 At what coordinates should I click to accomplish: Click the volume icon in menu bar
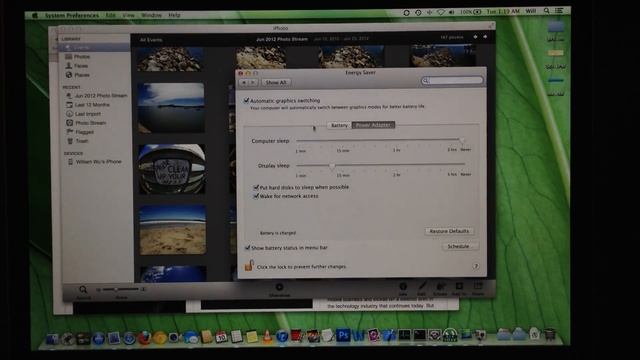[x=451, y=12]
